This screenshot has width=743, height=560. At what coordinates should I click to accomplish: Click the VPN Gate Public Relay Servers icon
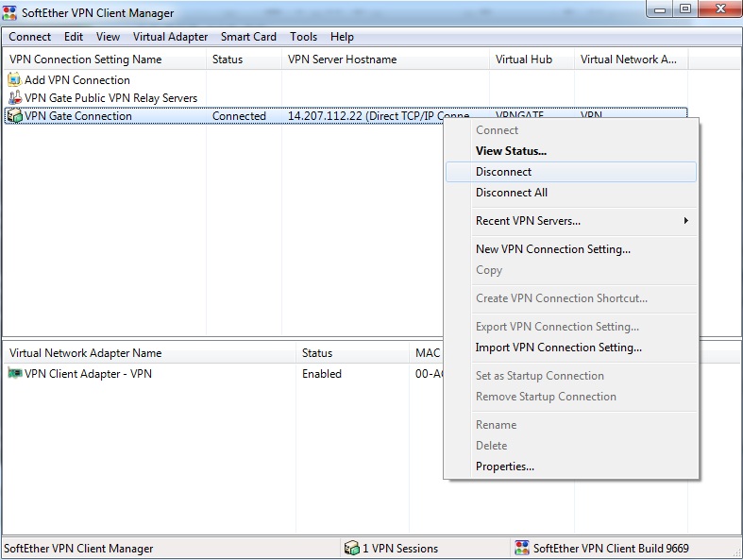pyautogui.click(x=14, y=98)
